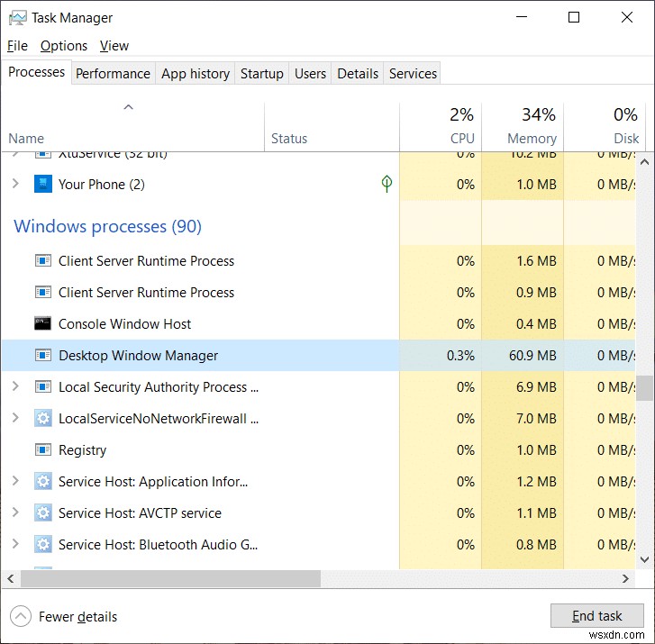Expand Service Host: Bluetooth Audio row
Screen dimensions: 655x644
(x=15, y=544)
